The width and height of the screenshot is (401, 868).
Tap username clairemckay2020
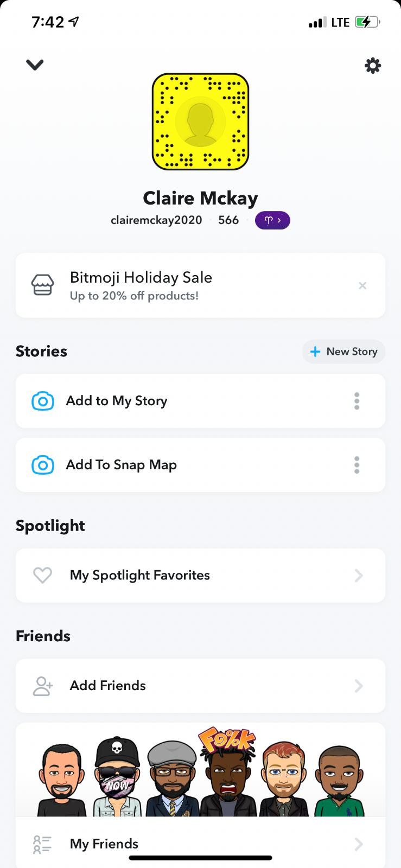(x=156, y=220)
